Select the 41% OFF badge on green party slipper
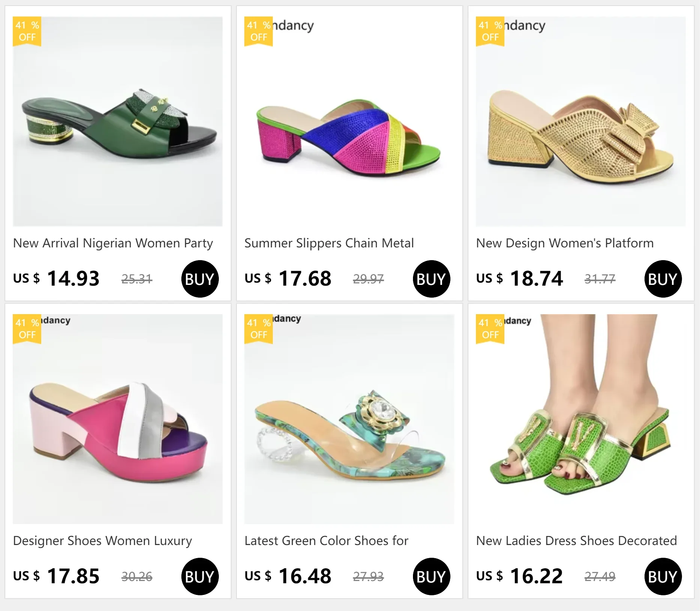Viewport: 700px width, 611px height. tap(26, 32)
